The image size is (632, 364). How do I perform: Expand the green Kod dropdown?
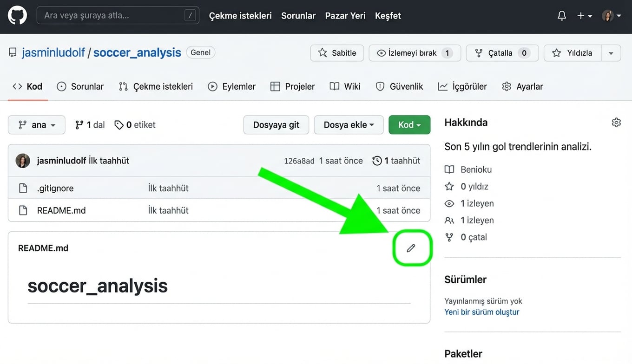pyautogui.click(x=409, y=125)
